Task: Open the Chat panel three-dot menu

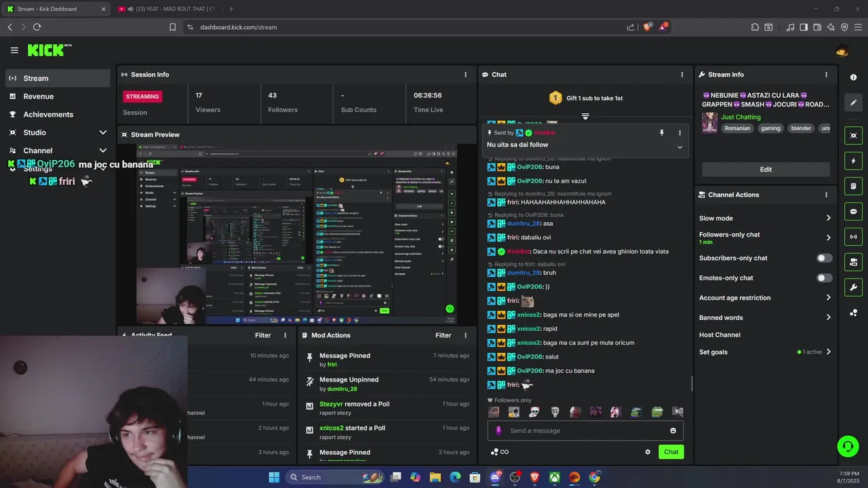Action: pos(682,75)
